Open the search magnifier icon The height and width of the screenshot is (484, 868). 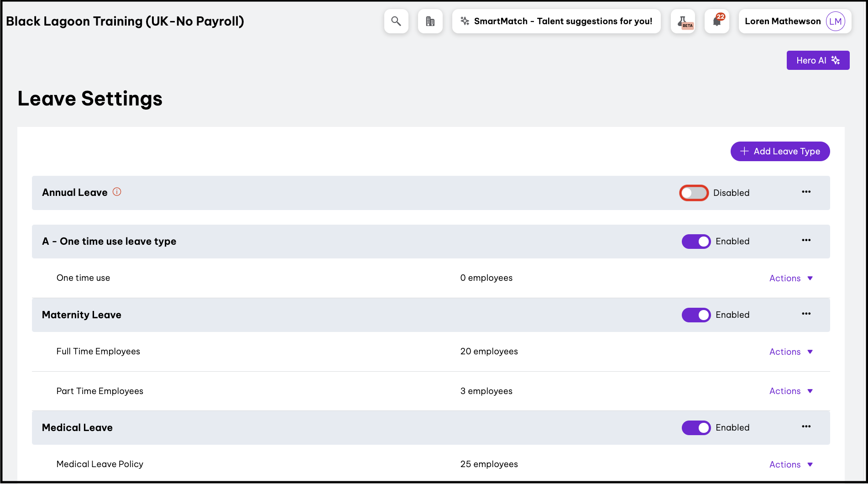[396, 21]
